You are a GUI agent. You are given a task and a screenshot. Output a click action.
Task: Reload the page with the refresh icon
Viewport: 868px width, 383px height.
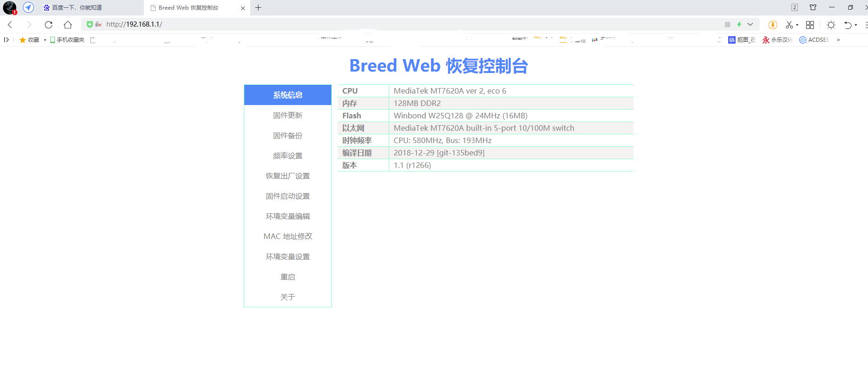[x=49, y=25]
